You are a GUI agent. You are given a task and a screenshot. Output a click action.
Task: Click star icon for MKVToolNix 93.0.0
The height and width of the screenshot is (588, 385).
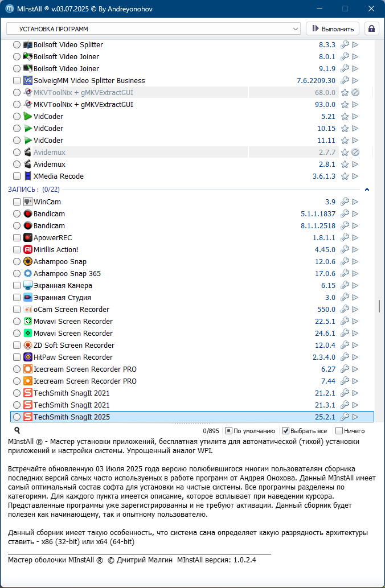[x=345, y=104]
